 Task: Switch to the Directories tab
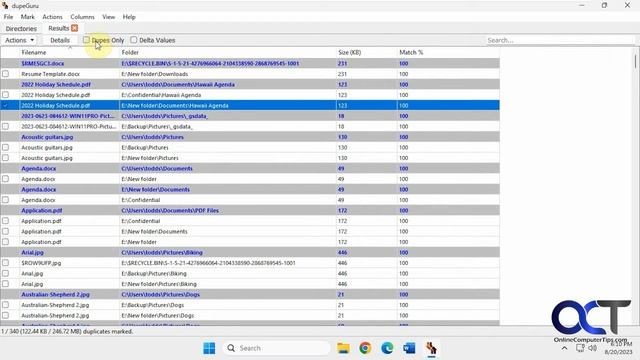[x=21, y=29]
